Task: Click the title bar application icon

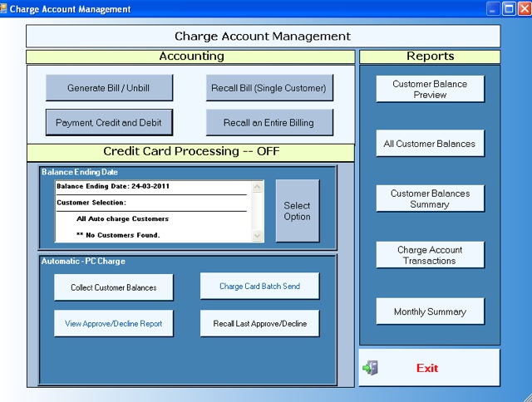Action: click(7, 9)
